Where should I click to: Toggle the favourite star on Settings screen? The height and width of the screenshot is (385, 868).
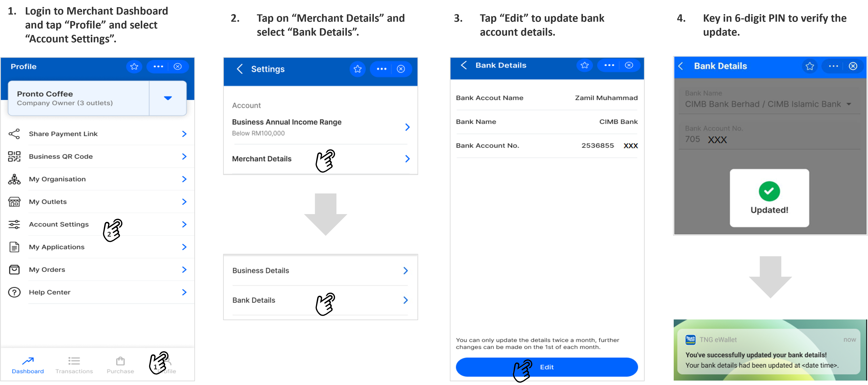[358, 69]
